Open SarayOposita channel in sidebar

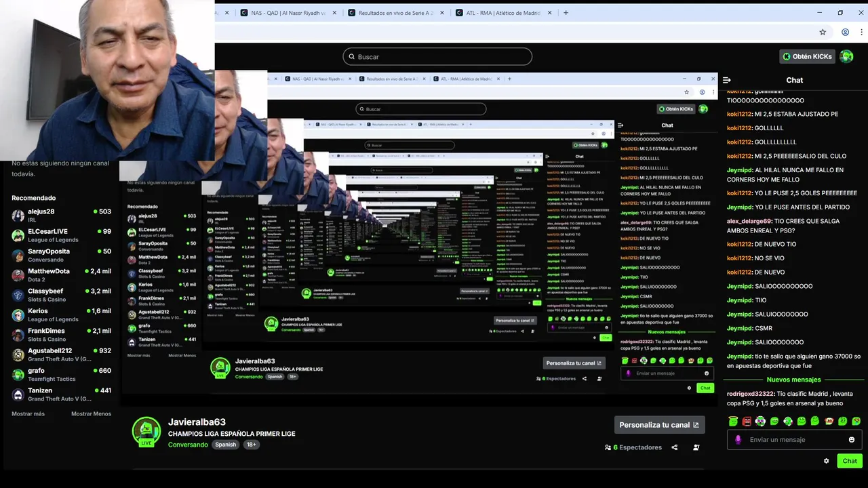[x=61, y=256]
